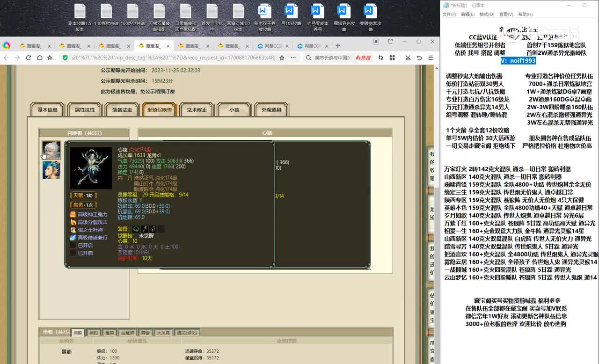
Task: Click the 副本攻略1.5版本 desktop file
Action: tap(80, 18)
